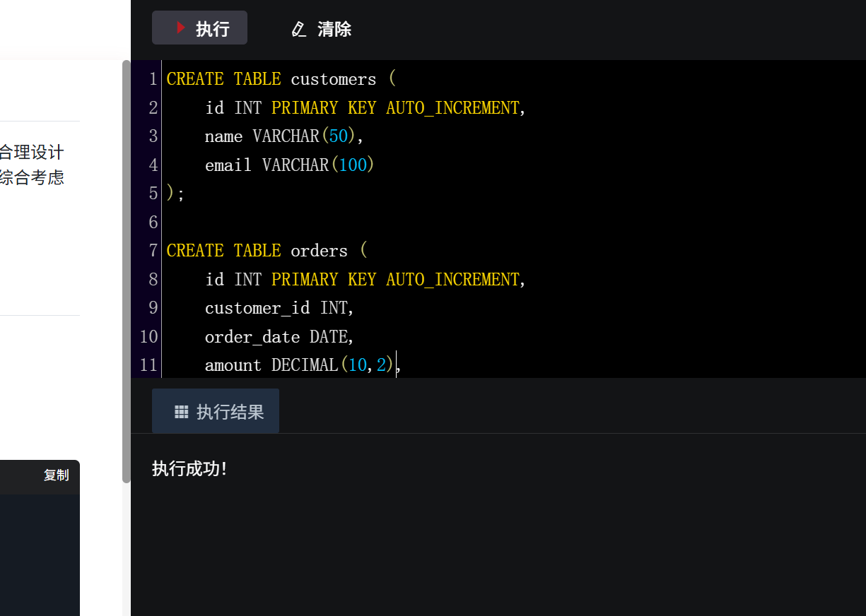Click line 10 order_date DATE
This screenshot has height=616, width=866.
[x=279, y=337]
